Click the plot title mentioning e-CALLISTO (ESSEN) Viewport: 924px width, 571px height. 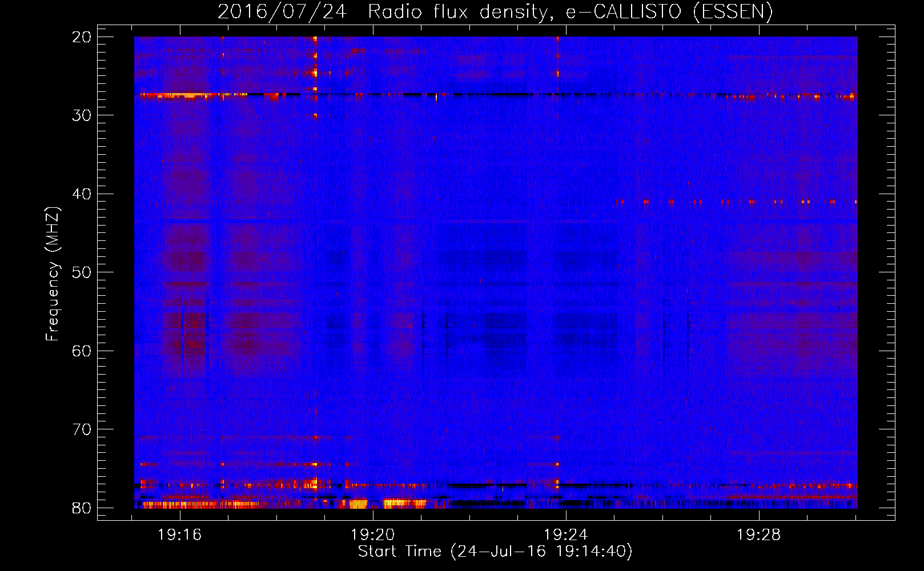coord(495,12)
